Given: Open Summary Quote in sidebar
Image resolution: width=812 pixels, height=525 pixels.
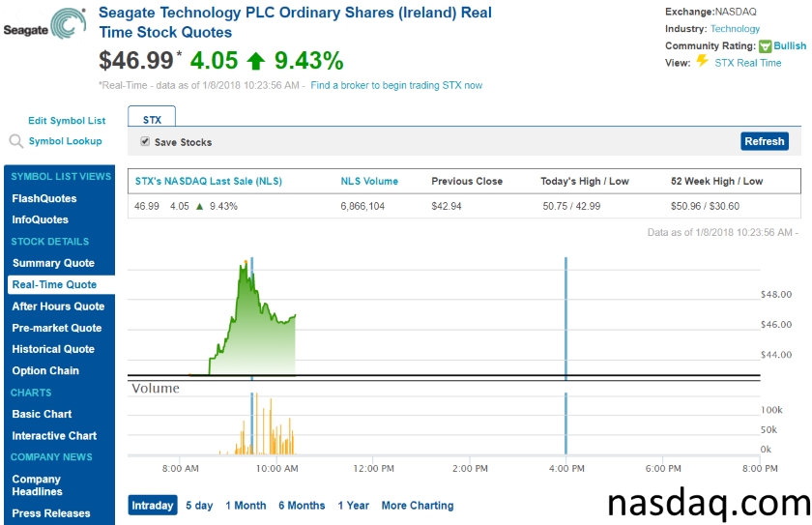Looking at the screenshot, I should (53, 263).
